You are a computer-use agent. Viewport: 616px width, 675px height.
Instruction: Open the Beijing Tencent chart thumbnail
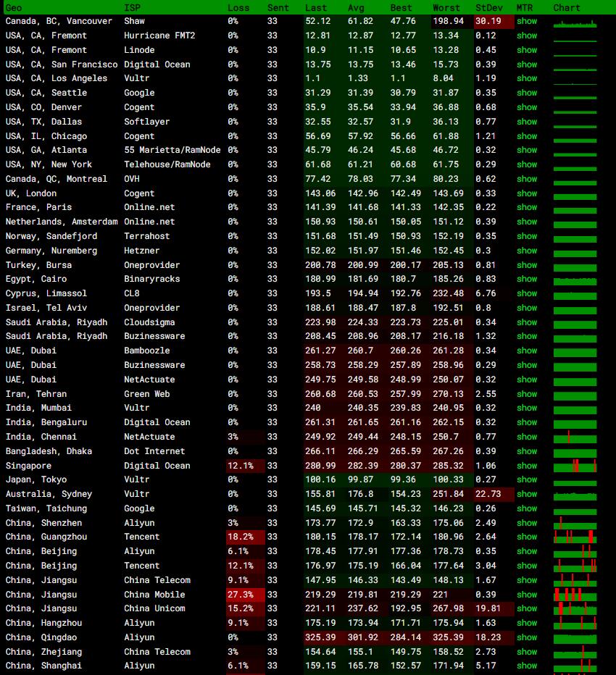tap(575, 566)
